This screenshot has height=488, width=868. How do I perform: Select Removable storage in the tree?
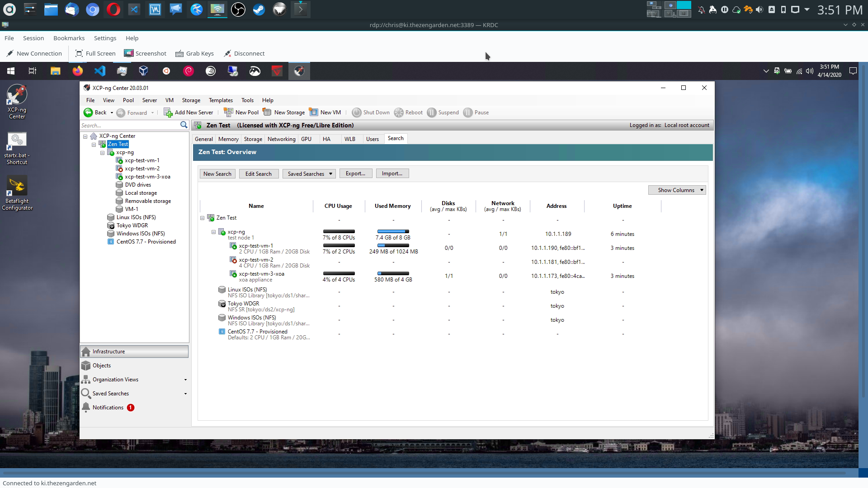tap(148, 201)
